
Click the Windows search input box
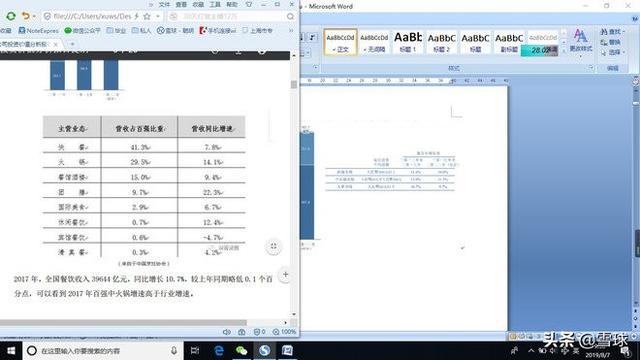102,351
